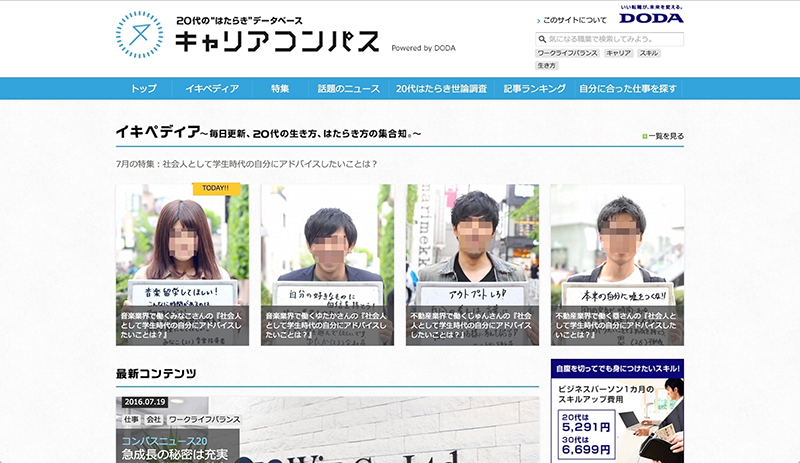
Task: Click the スキル tag button
Action: point(649,52)
